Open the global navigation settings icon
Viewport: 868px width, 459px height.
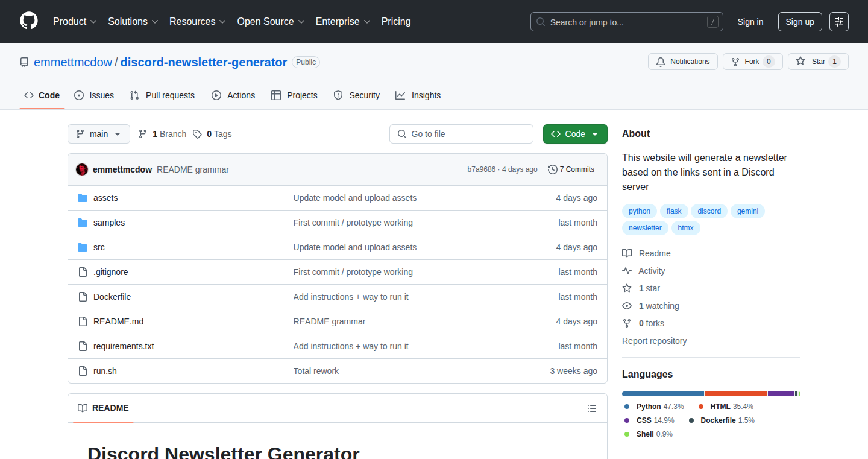point(839,22)
